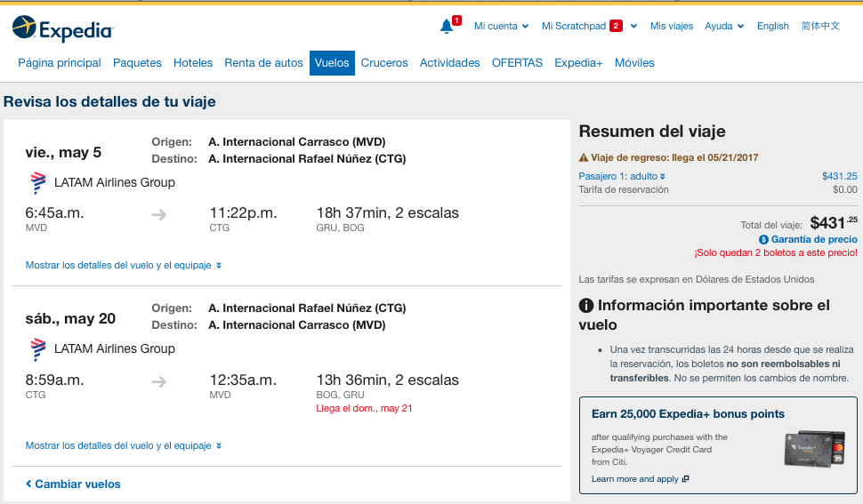
Task: Click the Voyager credit card image
Action: pyautogui.click(x=815, y=448)
